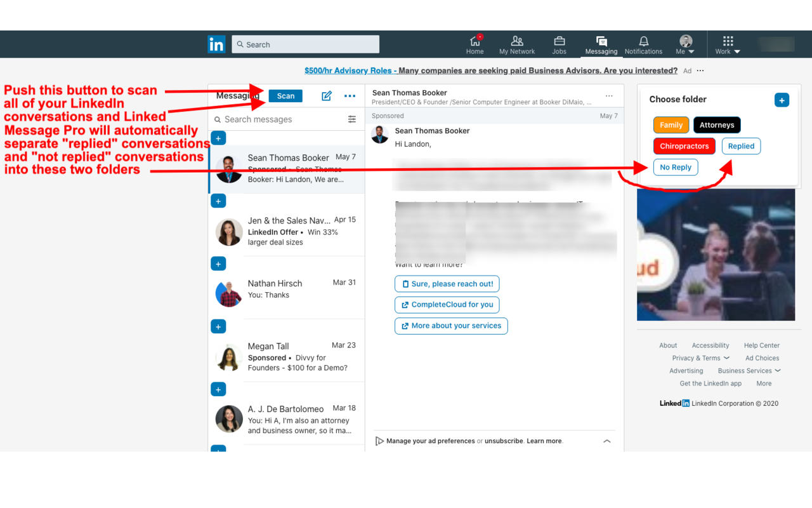
Task: Click the More footer link
Action: (x=764, y=384)
